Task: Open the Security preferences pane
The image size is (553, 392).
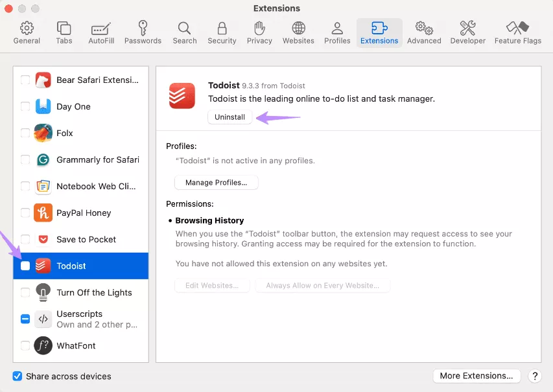Action: pos(222,33)
